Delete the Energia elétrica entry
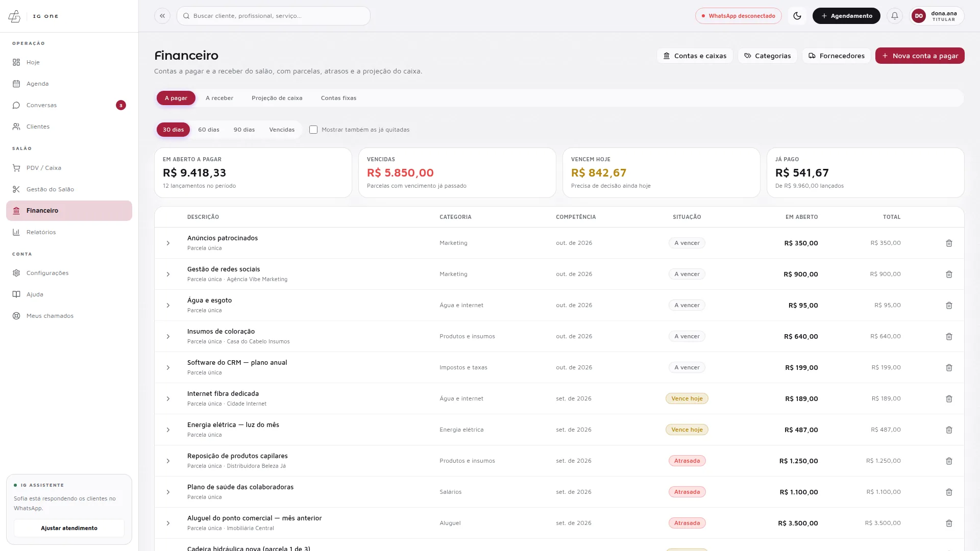This screenshot has width=980, height=551. click(949, 430)
